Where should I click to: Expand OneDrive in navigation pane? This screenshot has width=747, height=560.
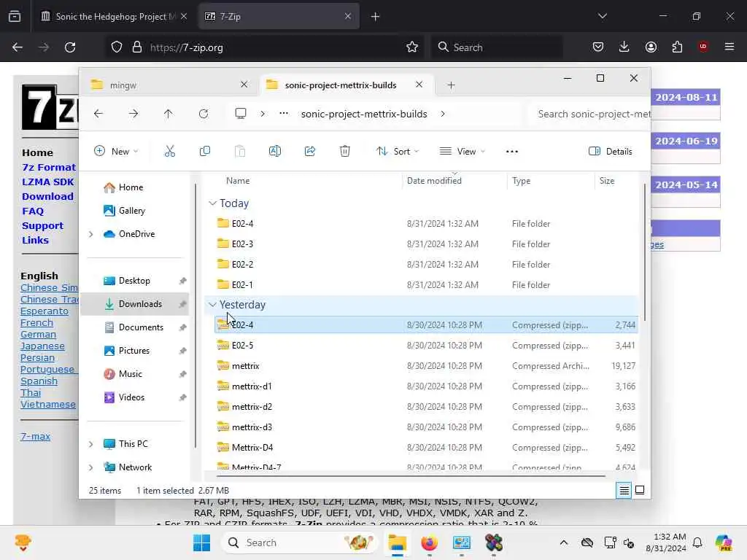point(90,234)
